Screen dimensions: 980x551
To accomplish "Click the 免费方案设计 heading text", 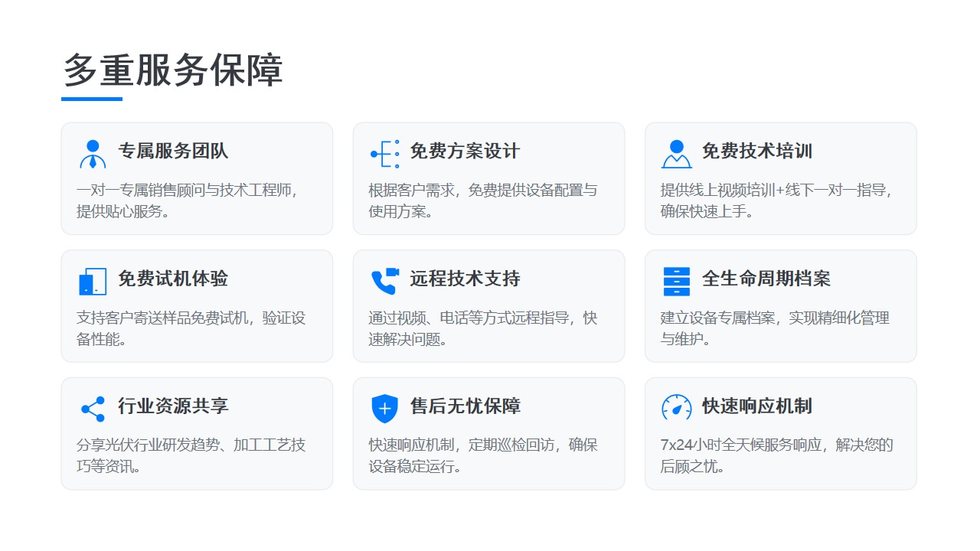I will click(x=465, y=152).
